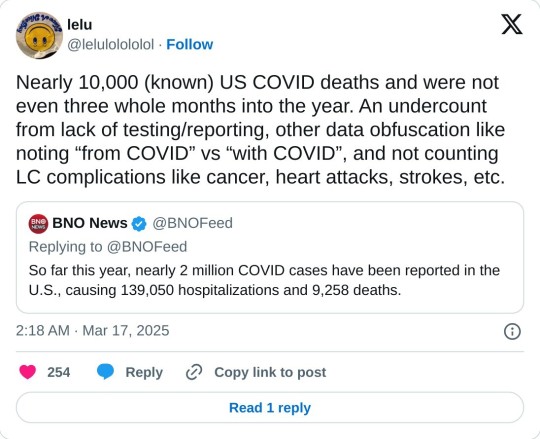Click BNO News verified badge
Viewport: 540px width, 439px height.
[139, 224]
